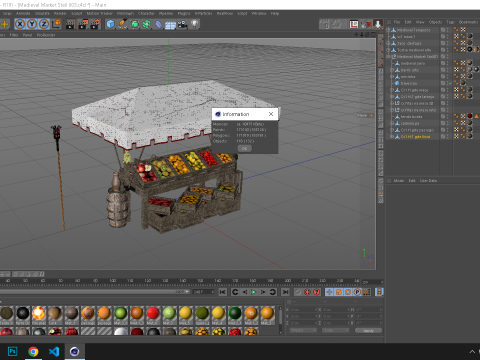Open viewport Filter menu
This screenshot has height=360, width=480.
14,35
